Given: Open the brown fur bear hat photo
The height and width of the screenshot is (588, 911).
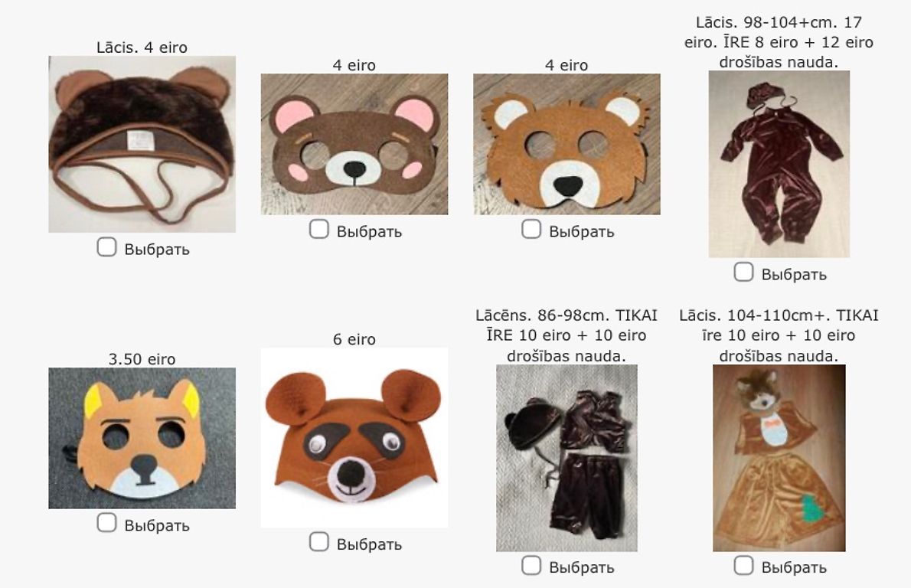Looking at the screenshot, I should pos(142,144).
